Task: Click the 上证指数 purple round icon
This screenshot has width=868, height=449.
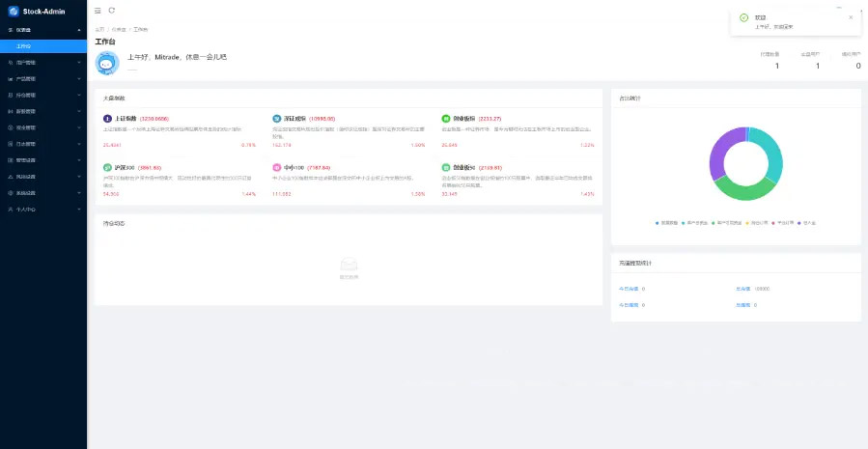Action: 107,119
